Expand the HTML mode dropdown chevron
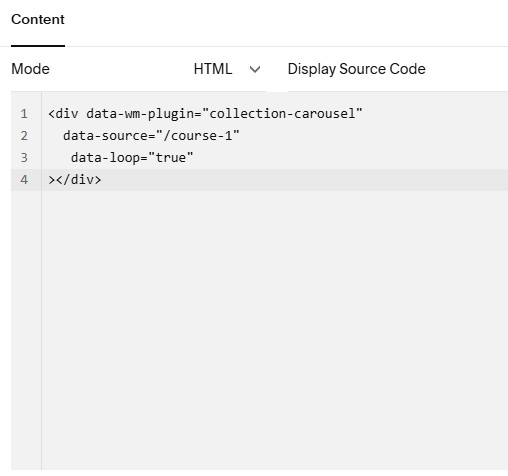The width and height of the screenshot is (508, 476). coord(255,69)
